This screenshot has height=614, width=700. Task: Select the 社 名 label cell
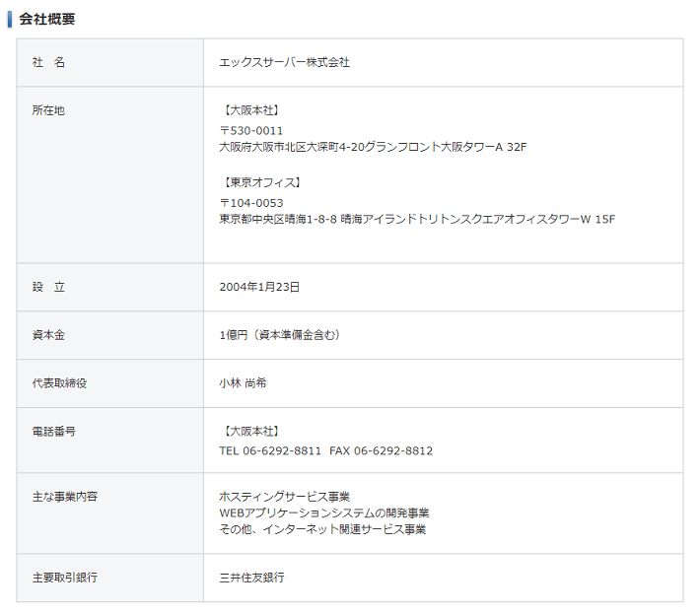click(x=110, y=62)
